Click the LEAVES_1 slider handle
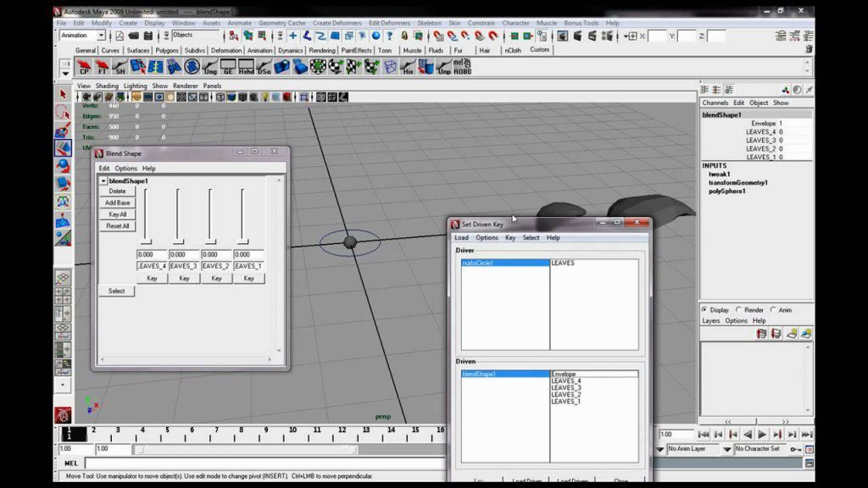The image size is (868, 488). [243, 241]
